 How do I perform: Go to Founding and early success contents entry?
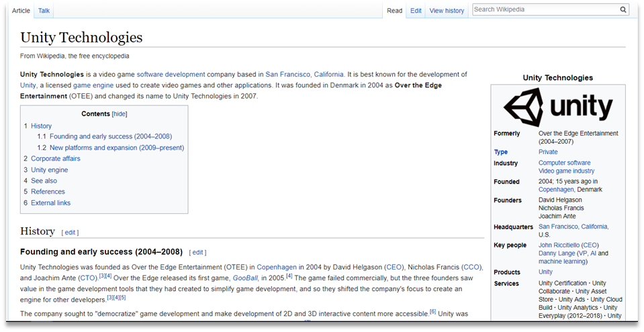coord(111,136)
